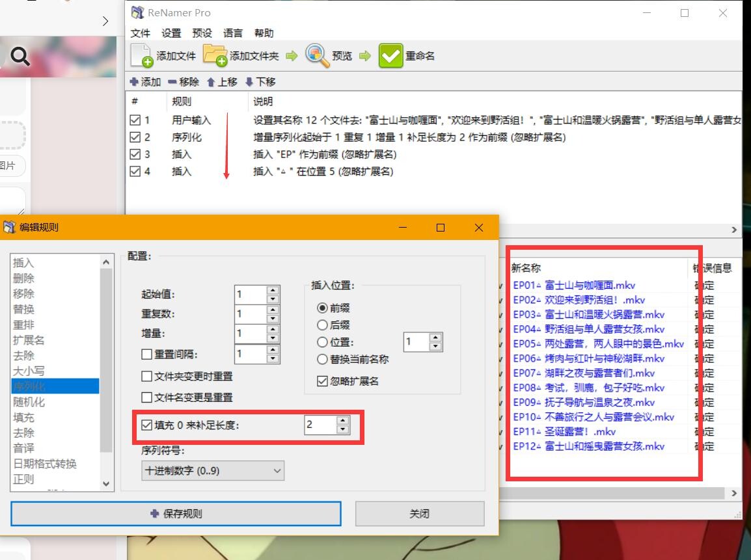This screenshot has width=751, height=560.
Task: Open the 序列符号 十进制数字 dropdown
Action: pos(213,470)
